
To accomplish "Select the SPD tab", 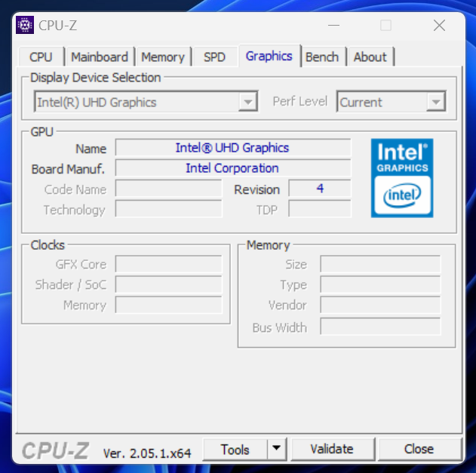I will coord(214,57).
